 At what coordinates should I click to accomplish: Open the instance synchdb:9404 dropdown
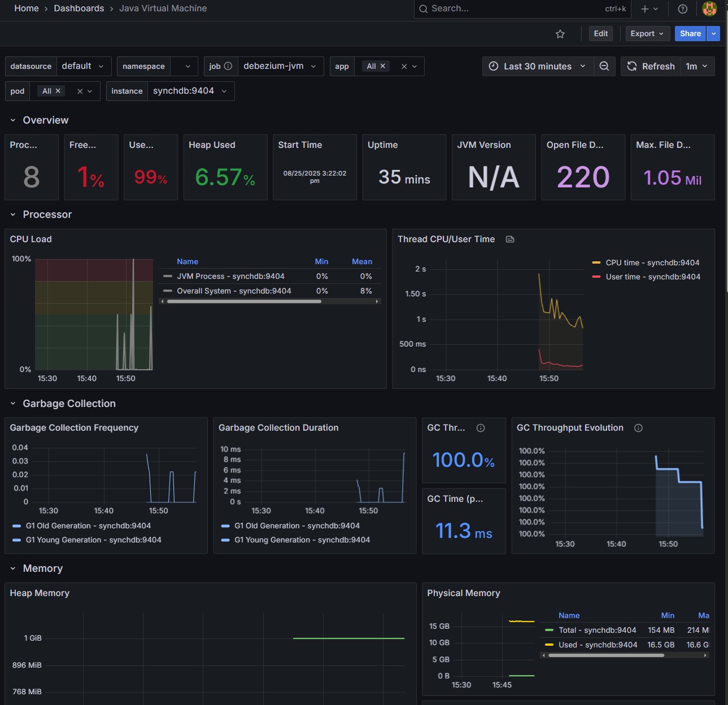(190, 91)
